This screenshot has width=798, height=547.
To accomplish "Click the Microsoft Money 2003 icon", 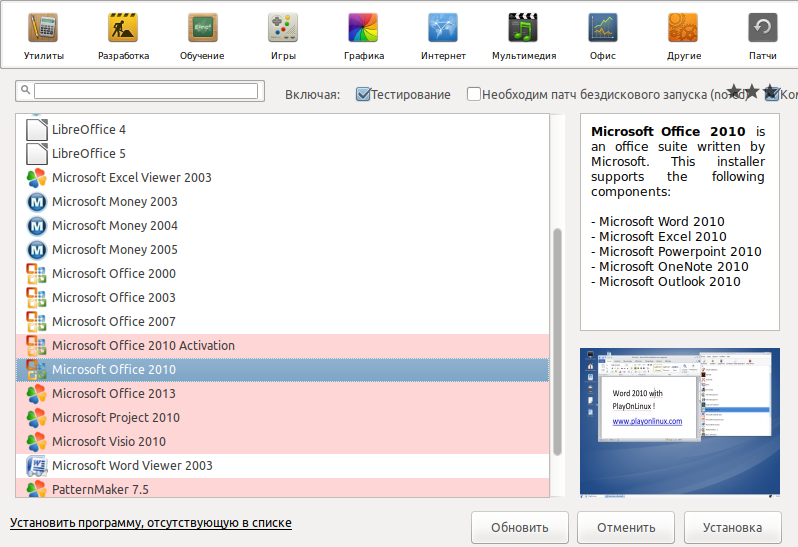I will [x=37, y=202].
